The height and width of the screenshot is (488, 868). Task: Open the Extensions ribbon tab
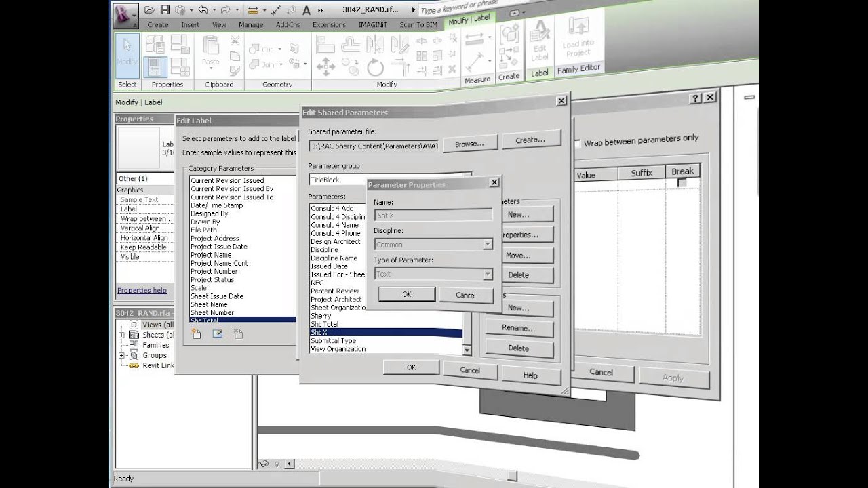coord(330,24)
